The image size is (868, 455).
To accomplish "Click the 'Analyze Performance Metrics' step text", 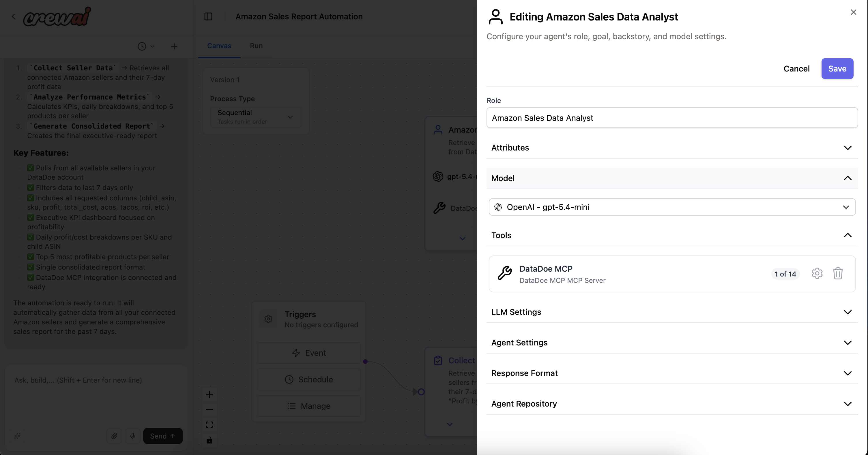I will point(90,97).
